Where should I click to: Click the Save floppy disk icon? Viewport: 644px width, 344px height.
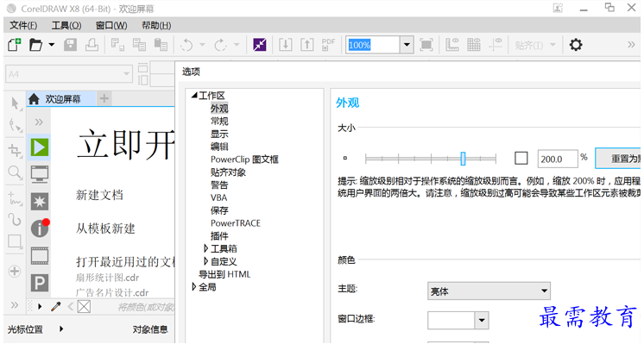coord(70,45)
